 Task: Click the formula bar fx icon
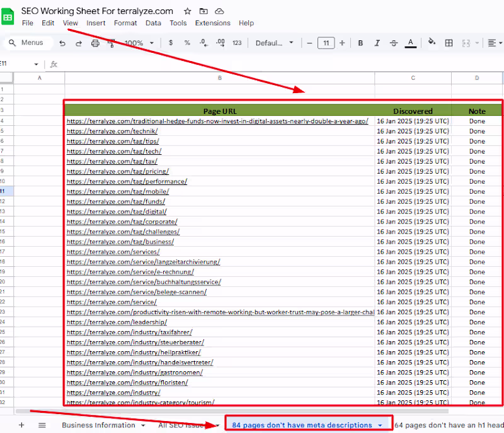click(54, 64)
